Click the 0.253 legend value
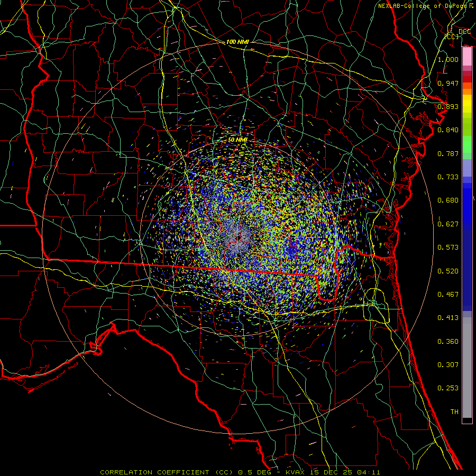The height and width of the screenshot is (476, 476). 448,388
